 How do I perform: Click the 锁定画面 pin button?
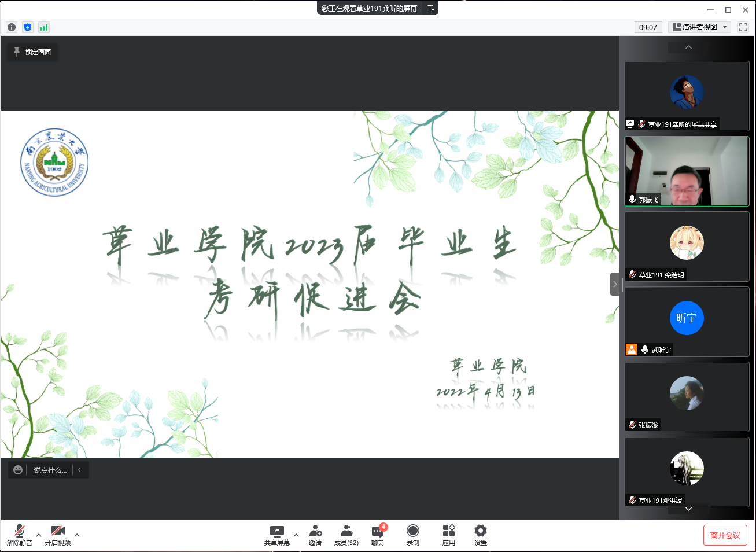coord(32,52)
